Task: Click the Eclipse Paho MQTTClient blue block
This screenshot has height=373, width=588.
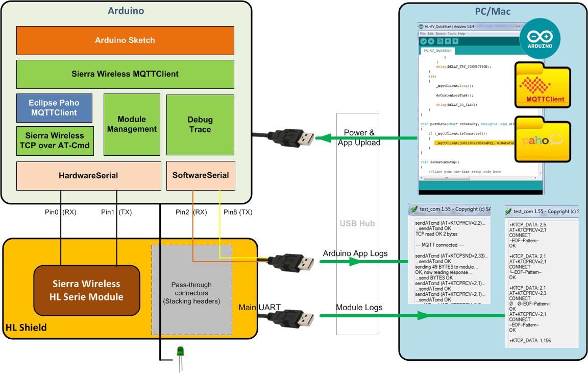Action: (55, 108)
